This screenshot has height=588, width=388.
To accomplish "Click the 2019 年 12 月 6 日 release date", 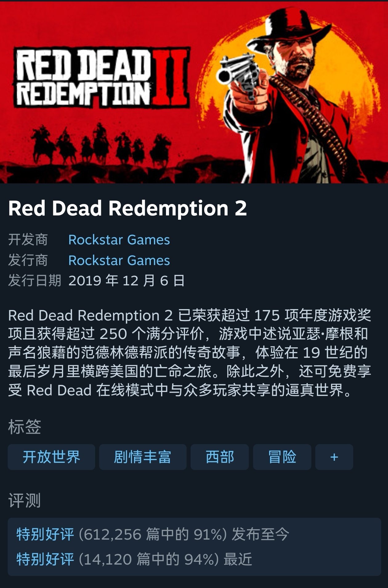I will [x=127, y=281].
